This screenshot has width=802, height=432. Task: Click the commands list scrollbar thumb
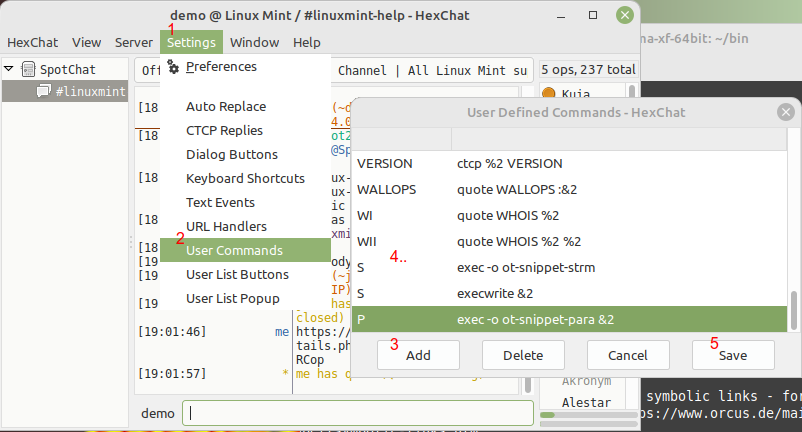[x=793, y=310]
